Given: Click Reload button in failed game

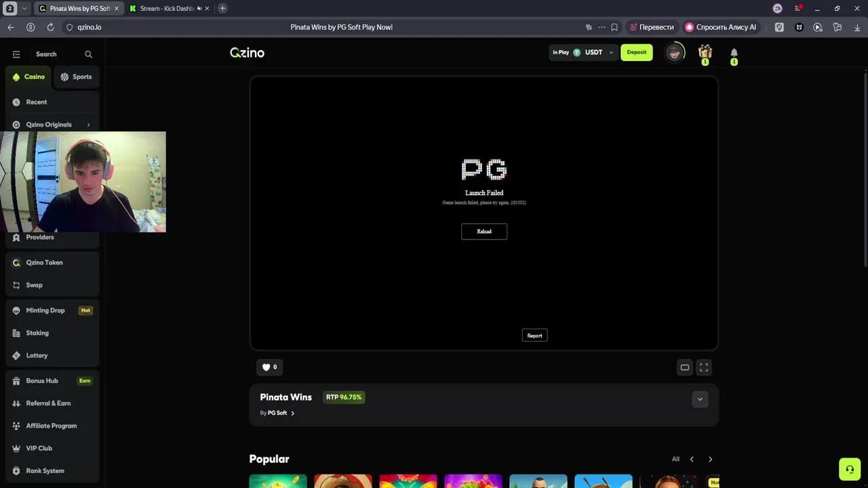Looking at the screenshot, I should 484,231.
